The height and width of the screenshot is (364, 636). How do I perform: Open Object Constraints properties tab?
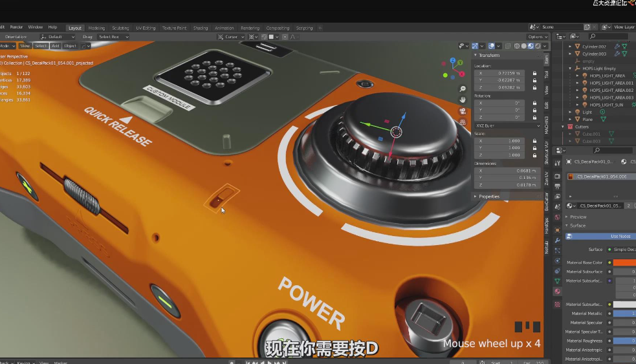point(557,271)
